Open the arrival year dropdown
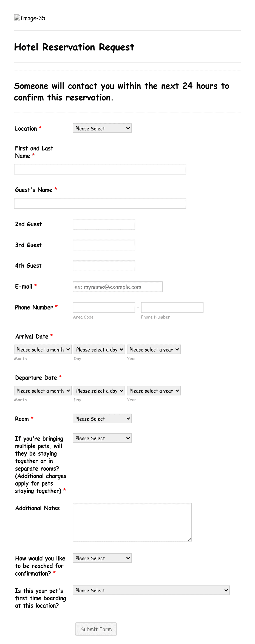Viewport: 255px width, 644px height. (154, 349)
